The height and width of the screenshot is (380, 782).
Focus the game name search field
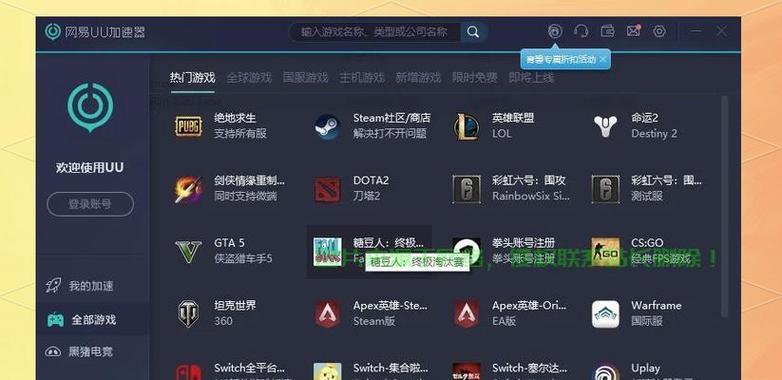click(x=375, y=32)
